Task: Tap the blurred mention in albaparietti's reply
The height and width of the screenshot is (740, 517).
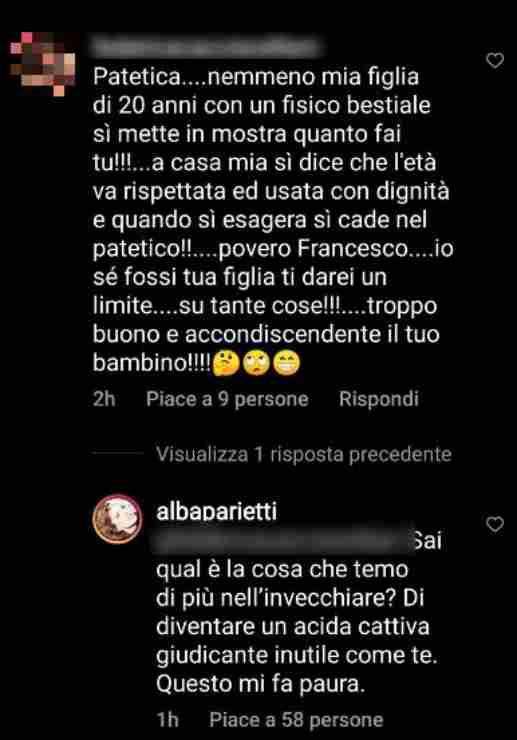Action: [x=282, y=541]
